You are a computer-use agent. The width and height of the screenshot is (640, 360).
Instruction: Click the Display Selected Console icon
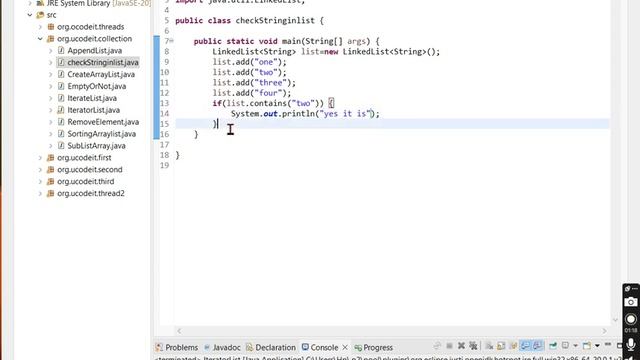click(x=565, y=345)
